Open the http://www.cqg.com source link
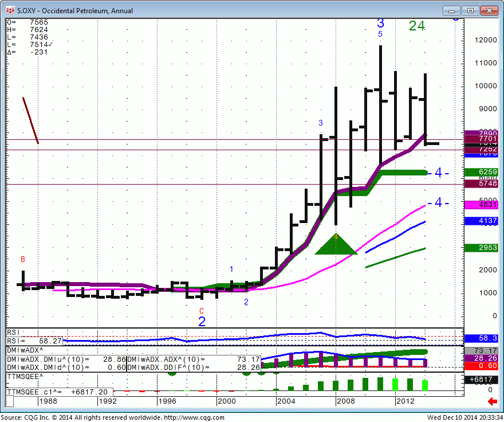The image size is (504, 422). tap(194, 417)
